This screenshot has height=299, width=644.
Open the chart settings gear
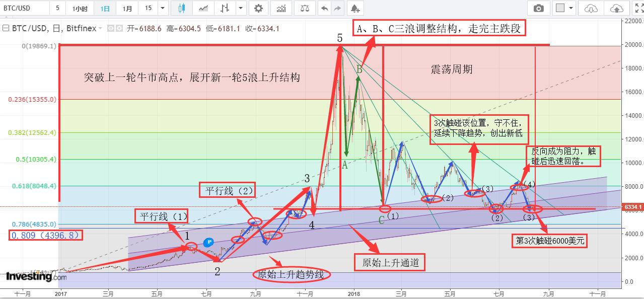258,8
